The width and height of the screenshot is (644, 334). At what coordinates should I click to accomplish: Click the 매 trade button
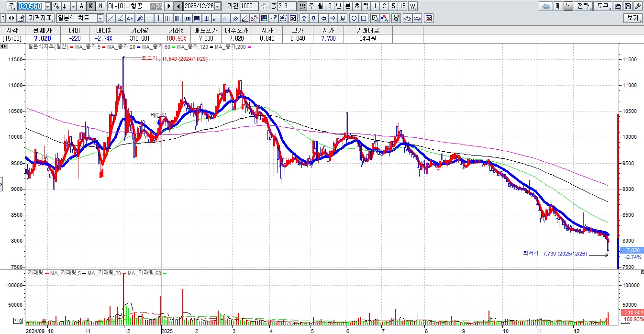click(558, 6)
